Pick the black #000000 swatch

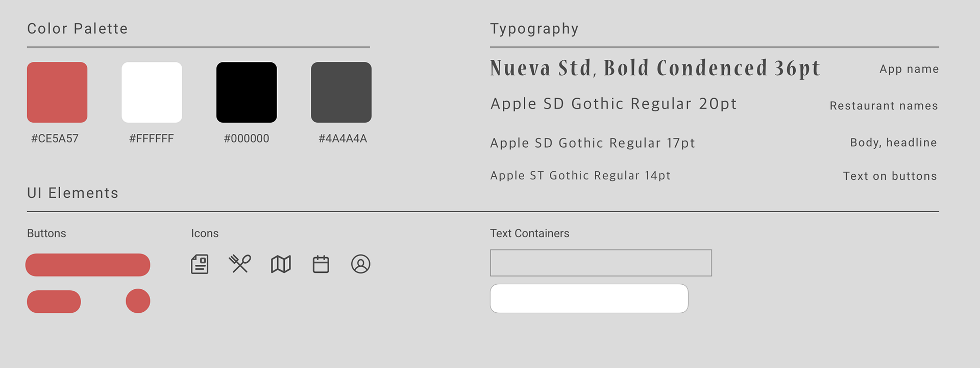point(247,93)
